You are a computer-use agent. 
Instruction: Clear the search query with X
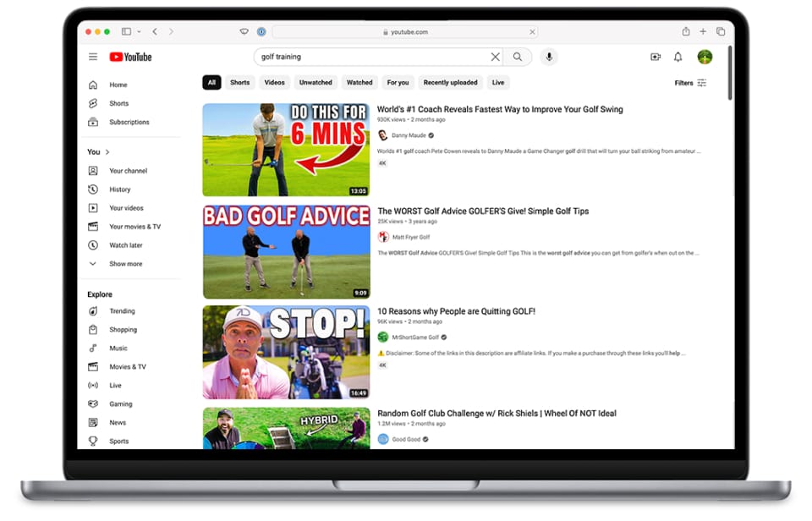(496, 57)
